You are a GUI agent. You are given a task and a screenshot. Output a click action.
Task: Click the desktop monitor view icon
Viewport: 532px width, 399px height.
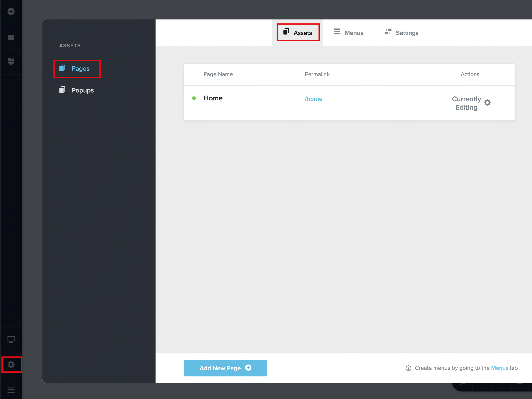pyautogui.click(x=11, y=339)
